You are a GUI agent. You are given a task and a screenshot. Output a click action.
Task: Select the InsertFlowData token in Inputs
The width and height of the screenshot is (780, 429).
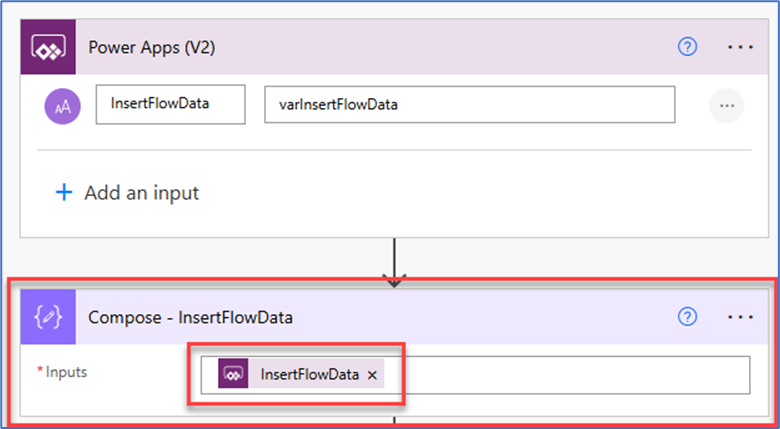click(301, 373)
